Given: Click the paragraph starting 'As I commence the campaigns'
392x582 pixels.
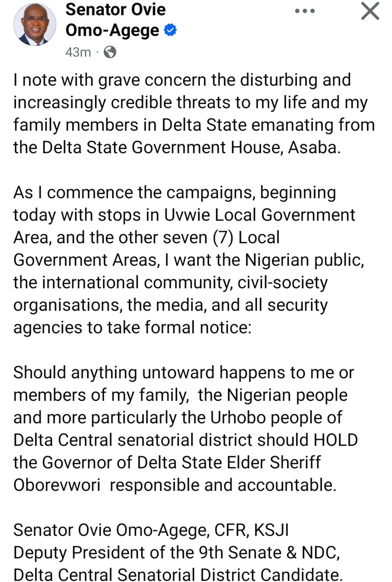Looking at the screenshot, I should click(x=189, y=260).
